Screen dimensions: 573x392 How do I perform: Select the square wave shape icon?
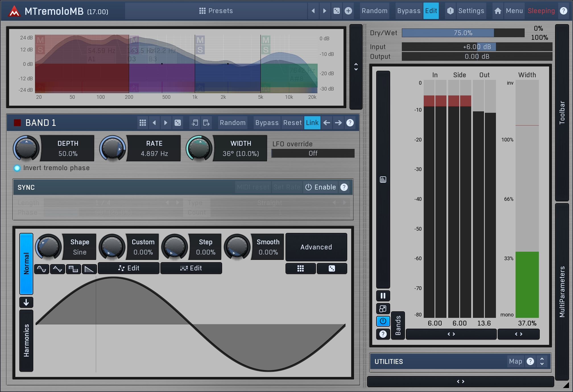pyautogui.click(x=73, y=269)
